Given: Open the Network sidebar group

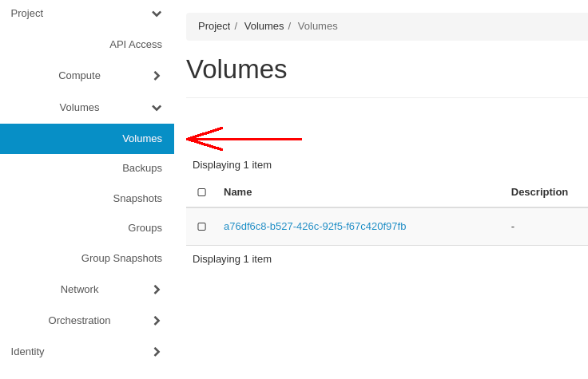Looking at the screenshot, I should (80, 290).
